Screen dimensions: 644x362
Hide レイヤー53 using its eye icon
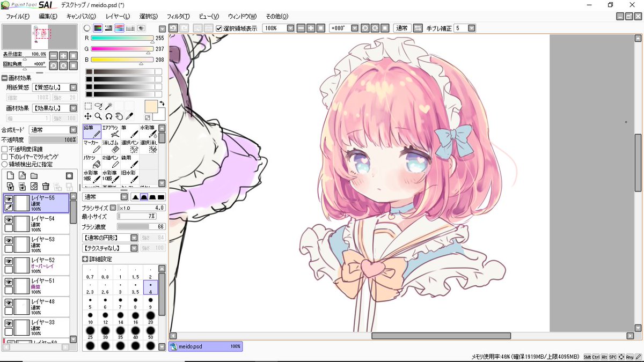point(9,240)
